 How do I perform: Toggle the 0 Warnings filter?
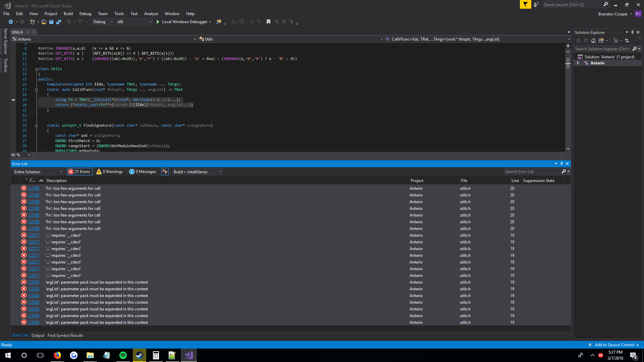(x=110, y=172)
